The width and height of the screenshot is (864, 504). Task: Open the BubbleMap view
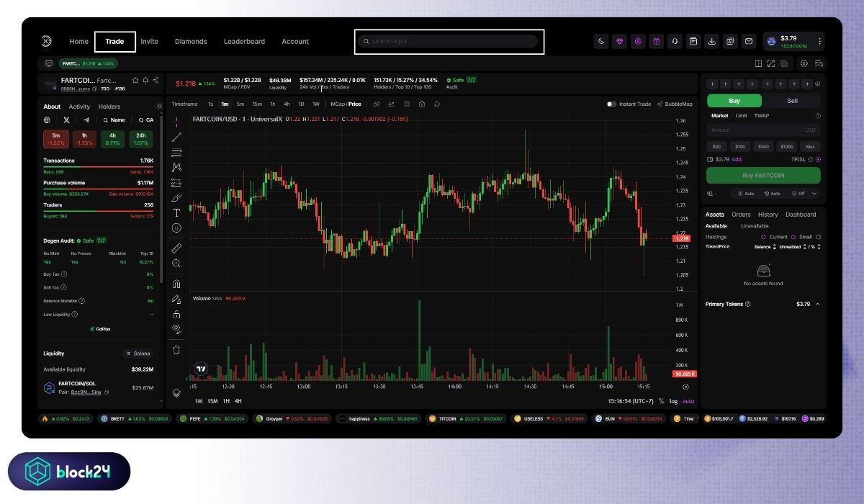pyautogui.click(x=675, y=104)
